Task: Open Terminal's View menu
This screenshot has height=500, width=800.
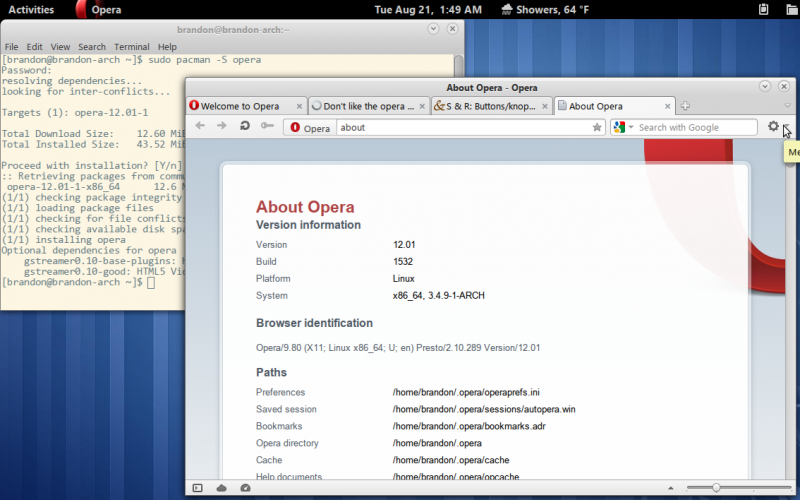Action: tap(60, 46)
